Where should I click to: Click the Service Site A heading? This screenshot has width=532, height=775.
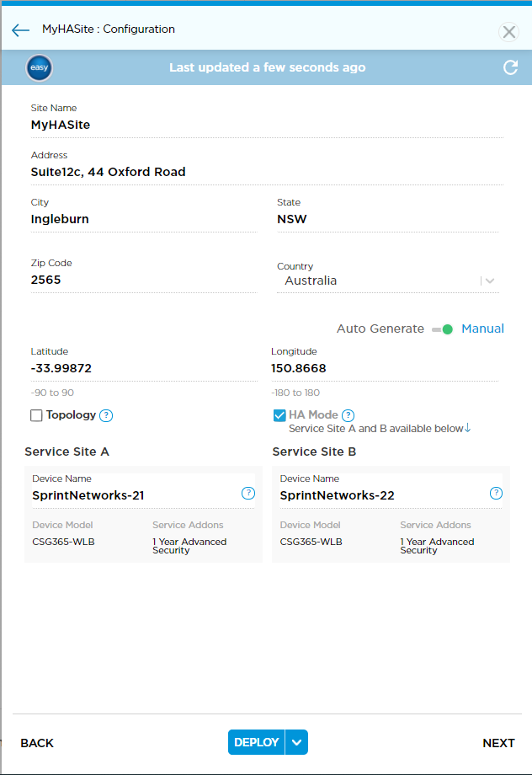(x=67, y=452)
